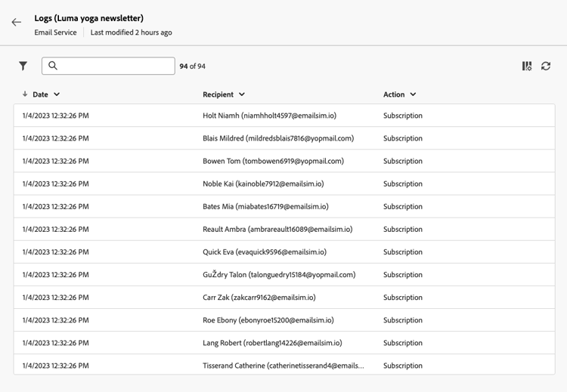Open the column configuration icon
The width and height of the screenshot is (567, 392).
(x=527, y=66)
